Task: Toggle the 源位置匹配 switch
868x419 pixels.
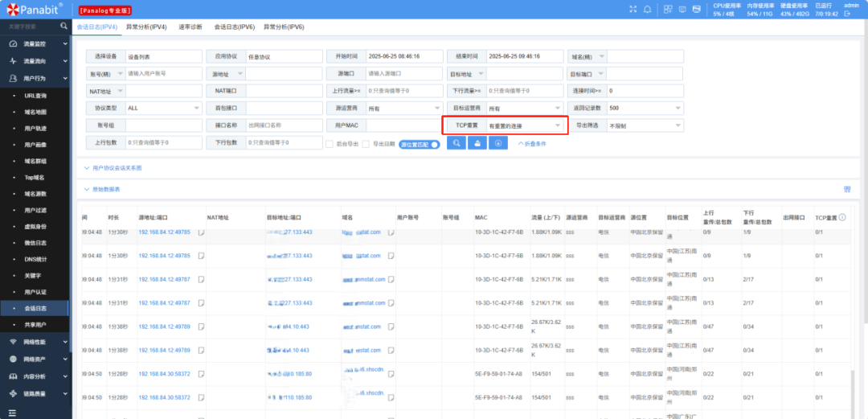Action: [419, 144]
